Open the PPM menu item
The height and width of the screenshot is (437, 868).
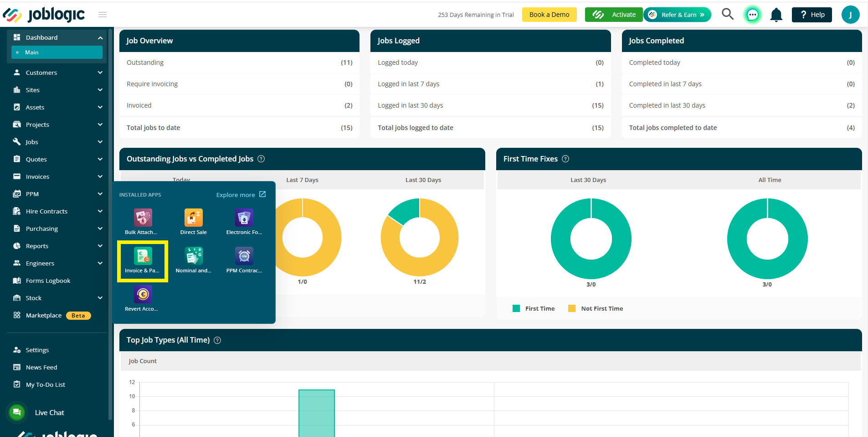pyautogui.click(x=57, y=194)
